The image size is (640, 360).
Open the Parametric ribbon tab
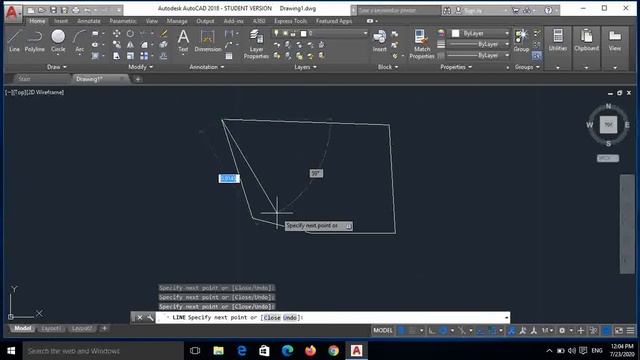(123, 21)
